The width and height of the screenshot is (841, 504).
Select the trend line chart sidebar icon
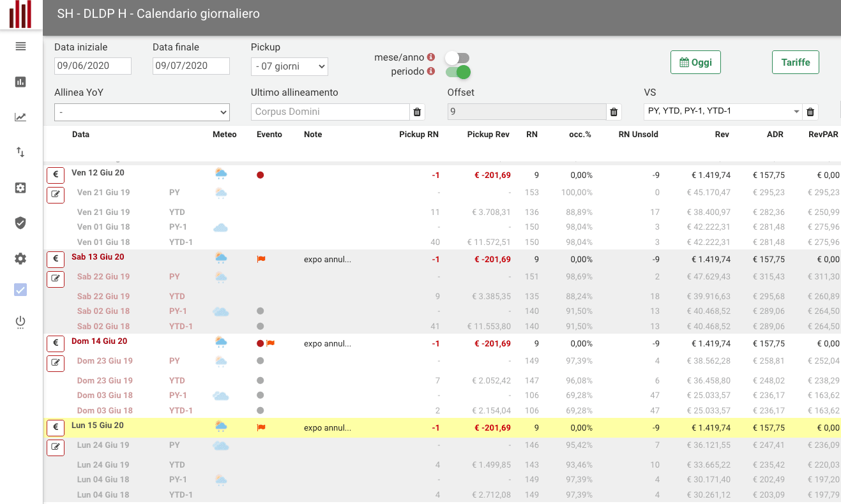pyautogui.click(x=20, y=117)
